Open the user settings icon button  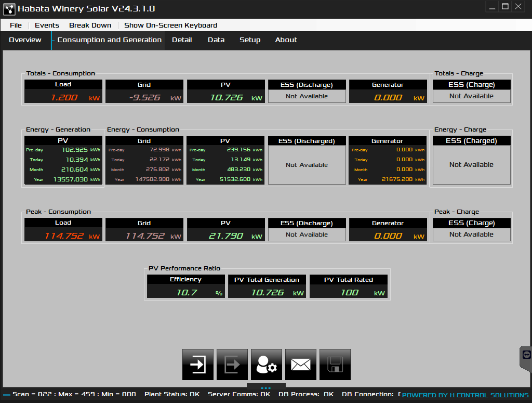(267, 365)
